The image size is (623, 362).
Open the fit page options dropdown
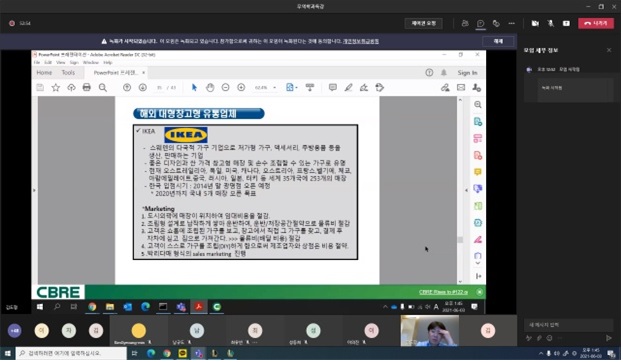[291, 87]
